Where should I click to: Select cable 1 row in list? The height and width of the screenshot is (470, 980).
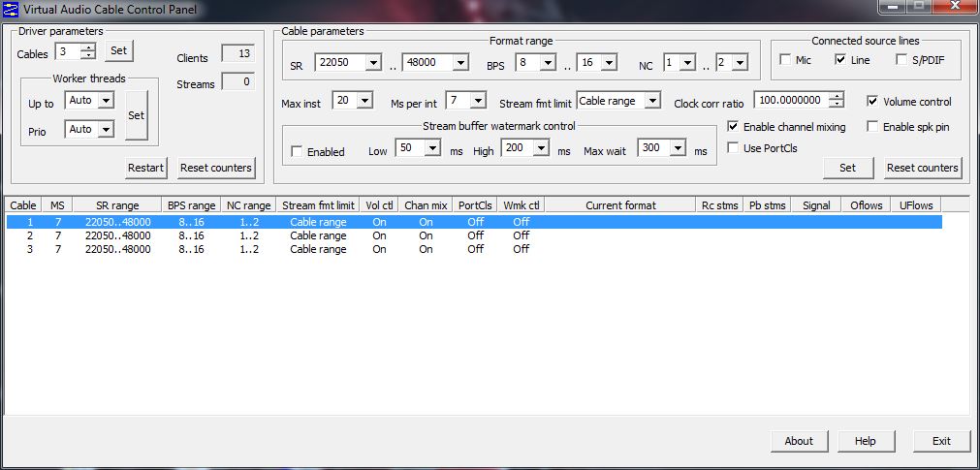474,222
